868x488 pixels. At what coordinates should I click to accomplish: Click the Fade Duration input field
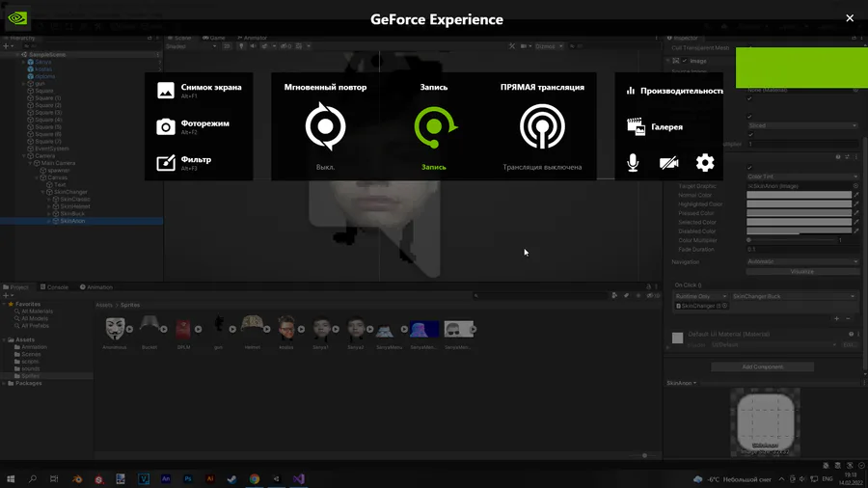tap(802, 250)
